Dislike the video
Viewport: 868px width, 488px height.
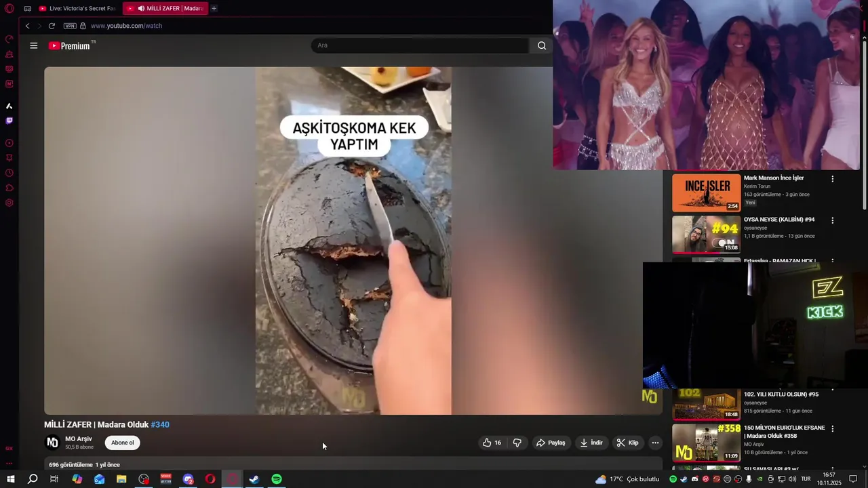pos(517,443)
